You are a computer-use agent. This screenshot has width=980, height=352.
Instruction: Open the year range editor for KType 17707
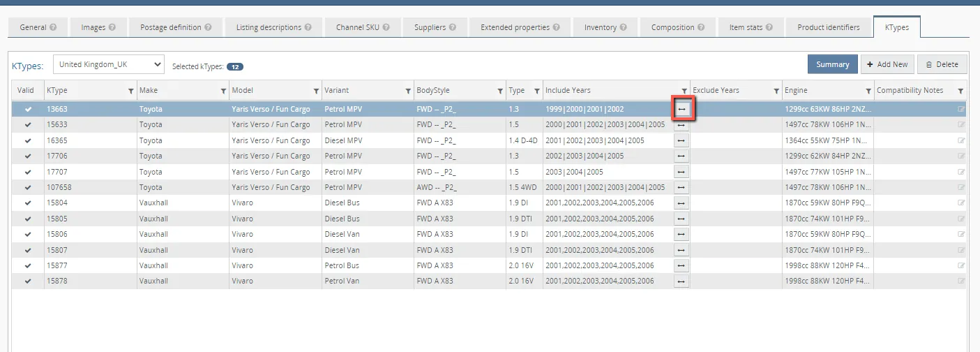pos(681,172)
